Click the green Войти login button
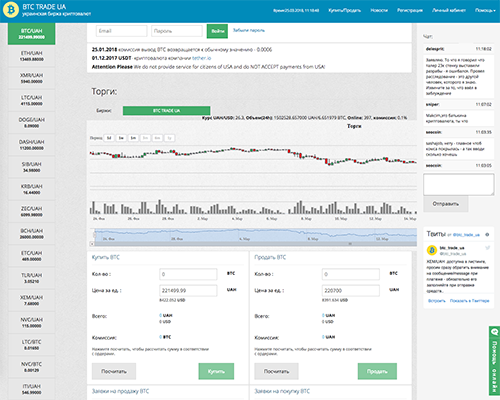500x400 pixels. (217, 31)
